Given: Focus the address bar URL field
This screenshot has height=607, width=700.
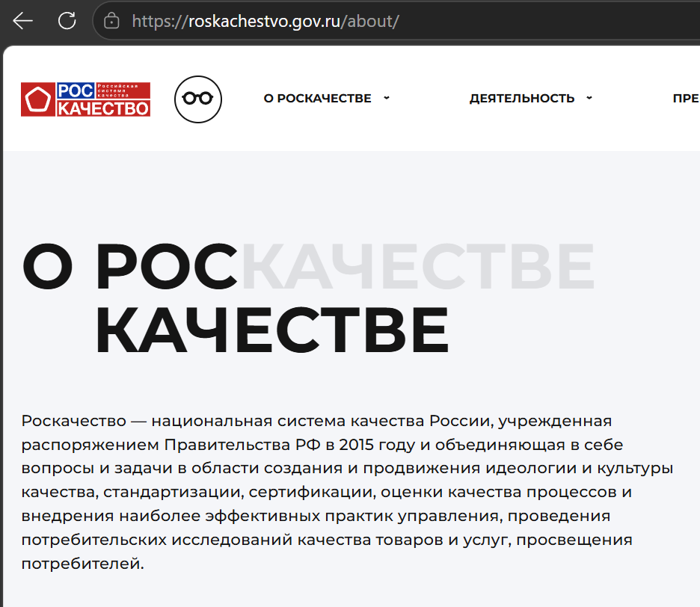Looking at the screenshot, I should click(x=396, y=21).
